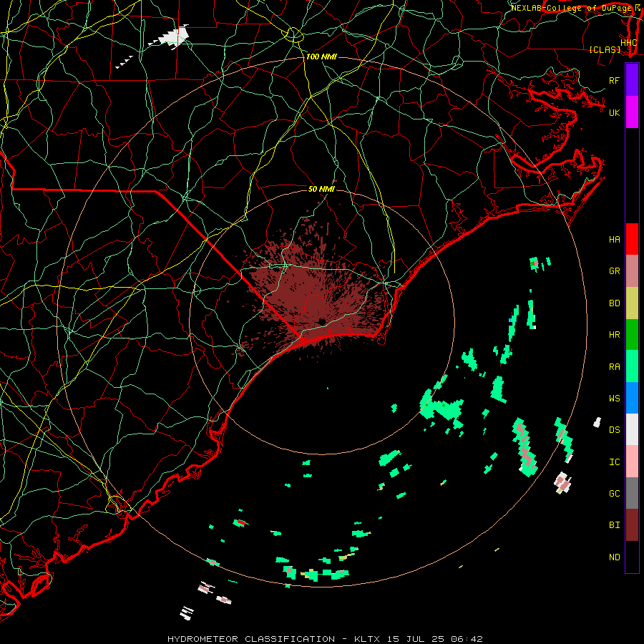Select the gray GC legend swatch
This screenshot has width=644, height=644.
click(632, 493)
